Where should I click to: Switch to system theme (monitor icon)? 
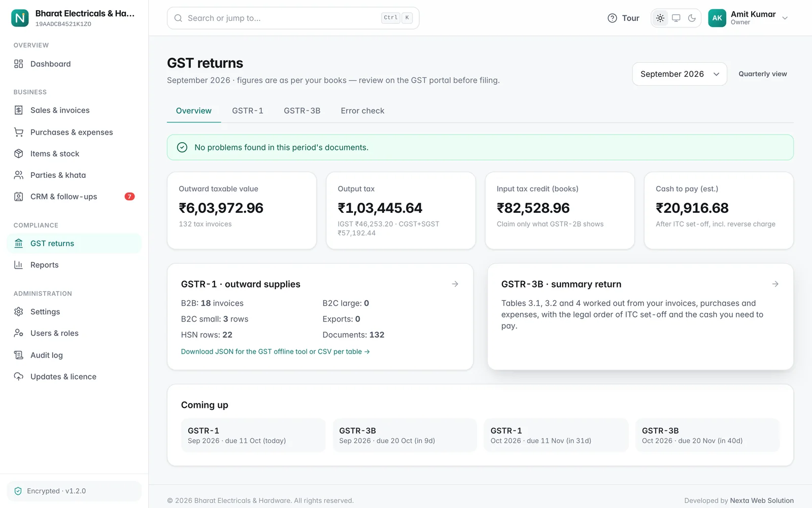click(x=676, y=18)
